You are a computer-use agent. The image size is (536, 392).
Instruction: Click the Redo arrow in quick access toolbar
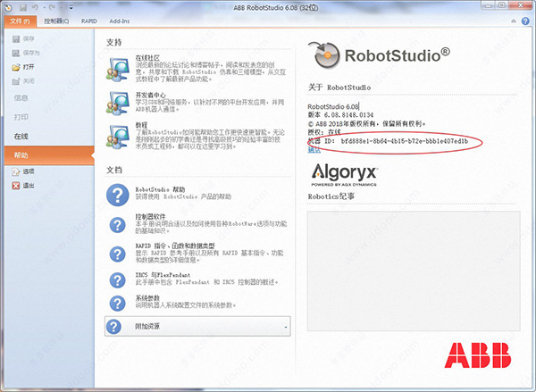point(52,7)
